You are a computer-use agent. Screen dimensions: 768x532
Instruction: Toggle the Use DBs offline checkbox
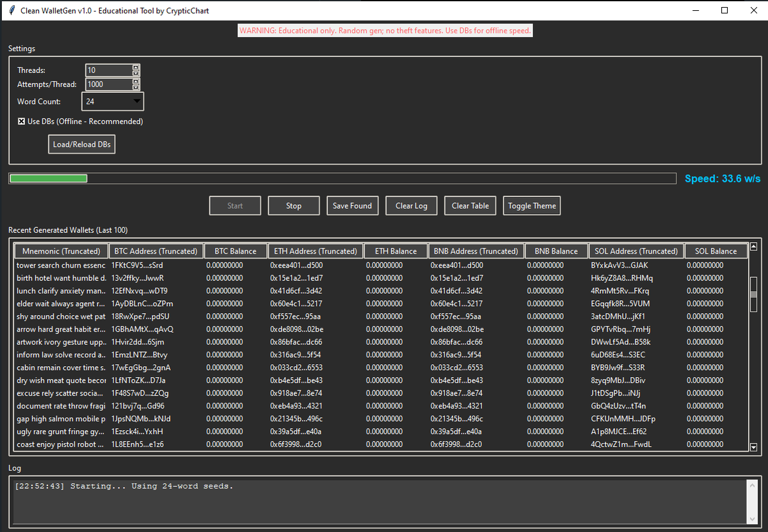tap(22, 122)
